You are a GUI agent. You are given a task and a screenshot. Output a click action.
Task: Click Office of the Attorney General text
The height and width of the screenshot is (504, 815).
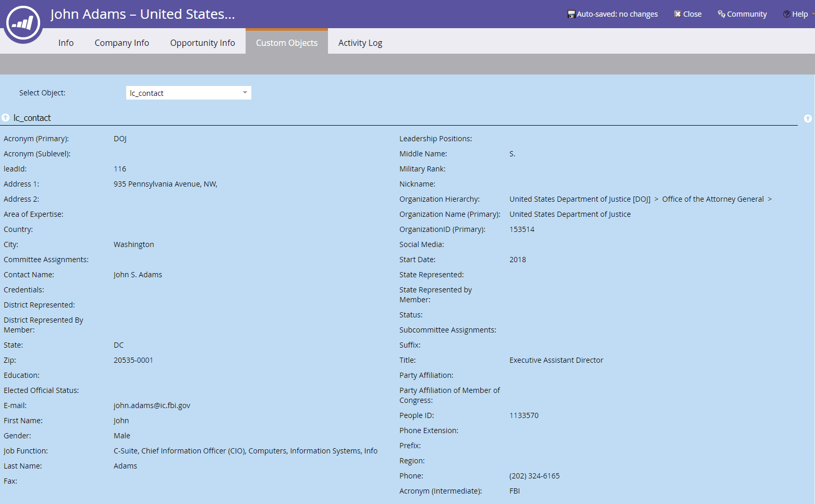[x=713, y=199]
